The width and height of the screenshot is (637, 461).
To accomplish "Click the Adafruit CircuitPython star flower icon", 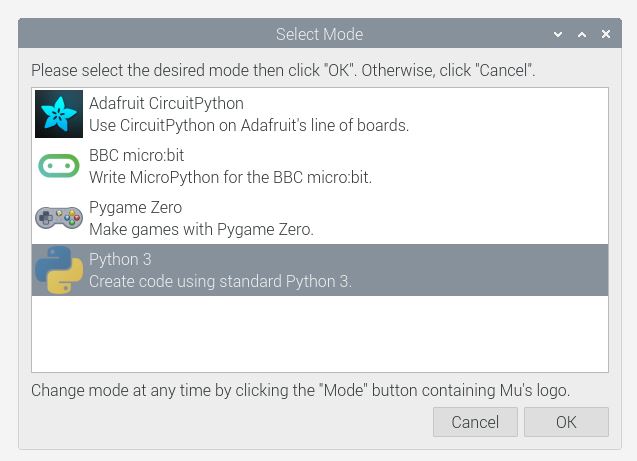I will point(59,114).
